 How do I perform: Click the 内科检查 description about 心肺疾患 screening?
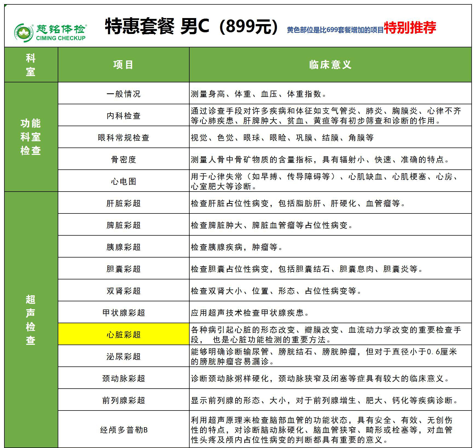click(x=326, y=115)
